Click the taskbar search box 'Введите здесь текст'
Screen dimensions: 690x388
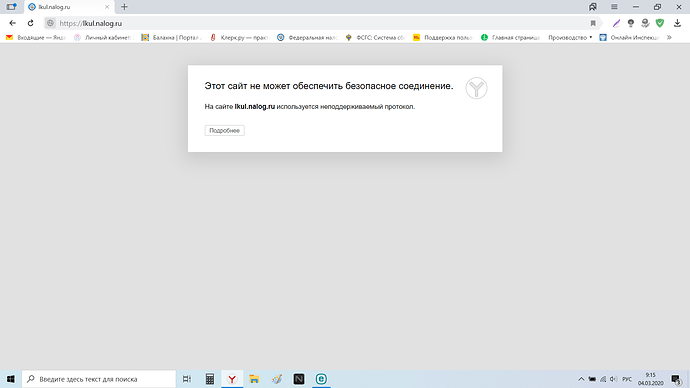[x=99, y=379]
